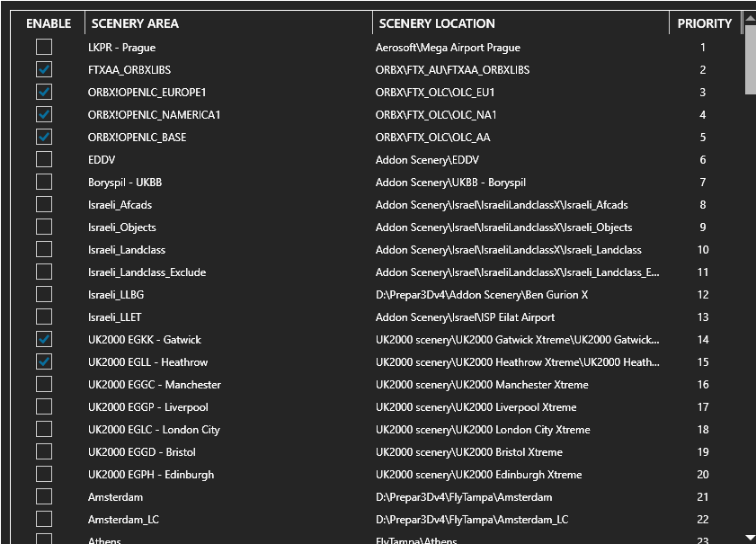Click location 'UK2000 scenery\UK2000 Bristol Xtreme'
Screen dimensions: 756x544
(469, 452)
